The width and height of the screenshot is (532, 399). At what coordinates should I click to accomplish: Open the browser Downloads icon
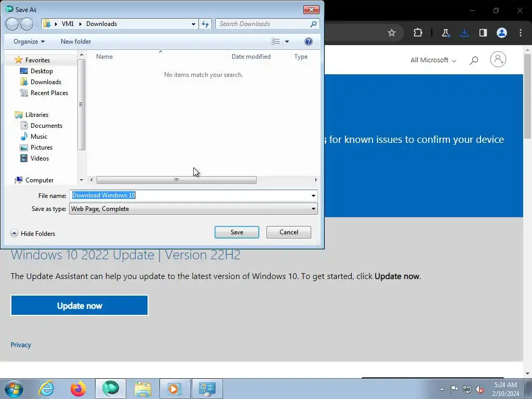pyautogui.click(x=464, y=33)
